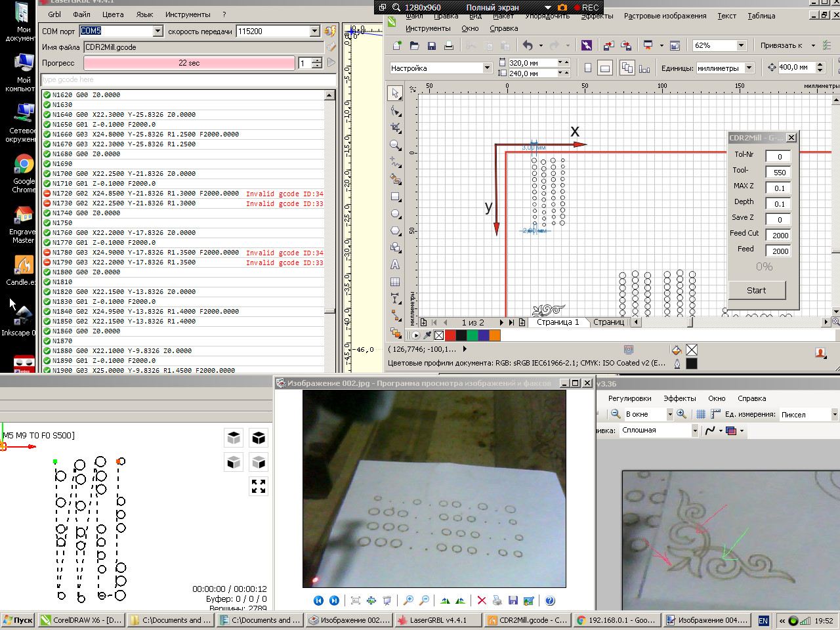
Task: Click the Rotate clockwise icon in image viewer
Action: (x=445, y=600)
